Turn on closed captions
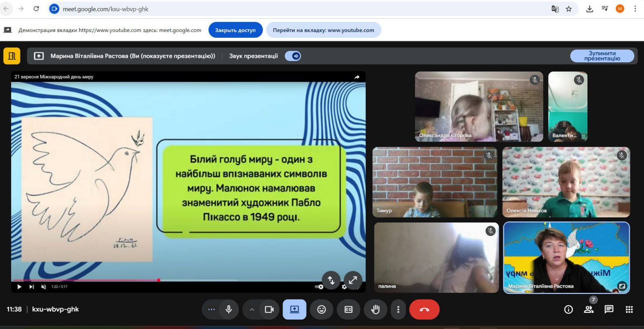Viewport: 644px width, 329px height. [349, 309]
